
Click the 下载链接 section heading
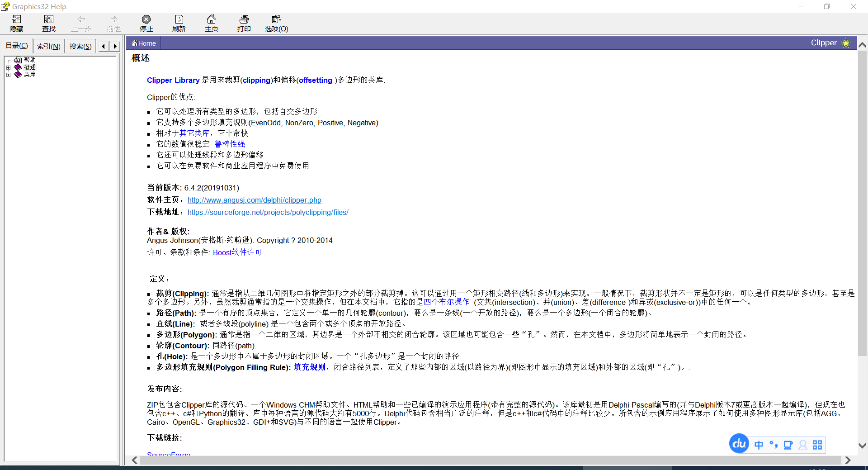165,437
